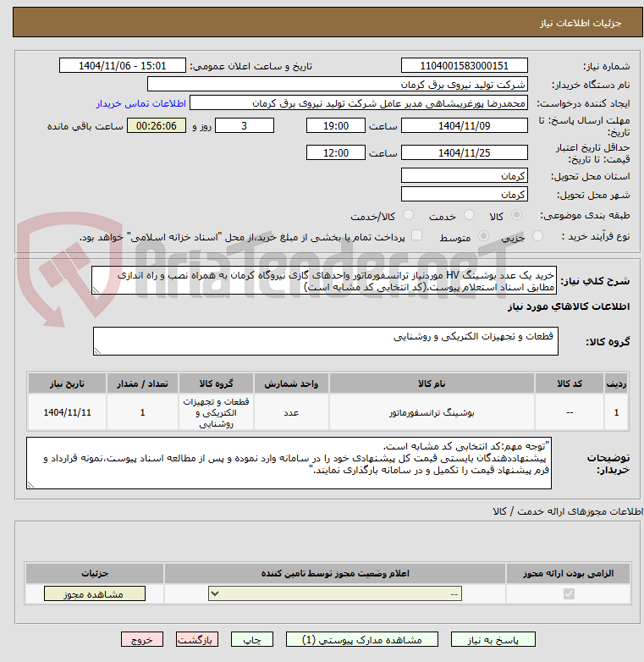
Task: Click the 12:00 validity time field
Action: click(336, 152)
